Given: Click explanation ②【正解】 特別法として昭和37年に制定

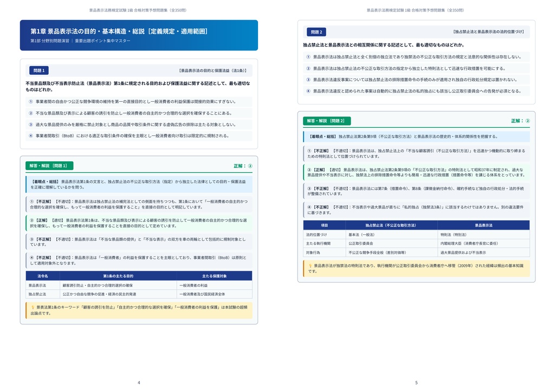Looking at the screenshot, I should pos(416,172).
